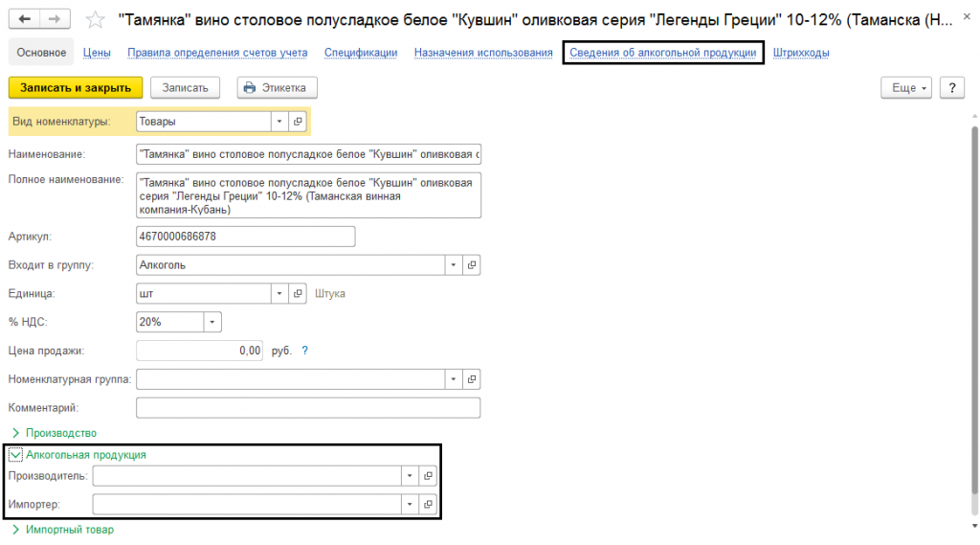The image size is (980, 545).
Task: Click the back navigation arrow
Action: 25,19
